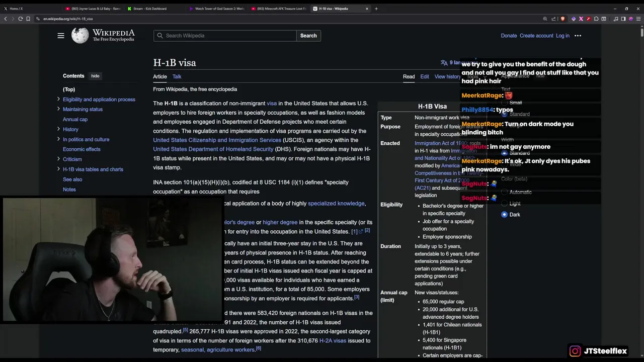This screenshot has height=362, width=644.
Task: Click the Search button
Action: pos(308,36)
